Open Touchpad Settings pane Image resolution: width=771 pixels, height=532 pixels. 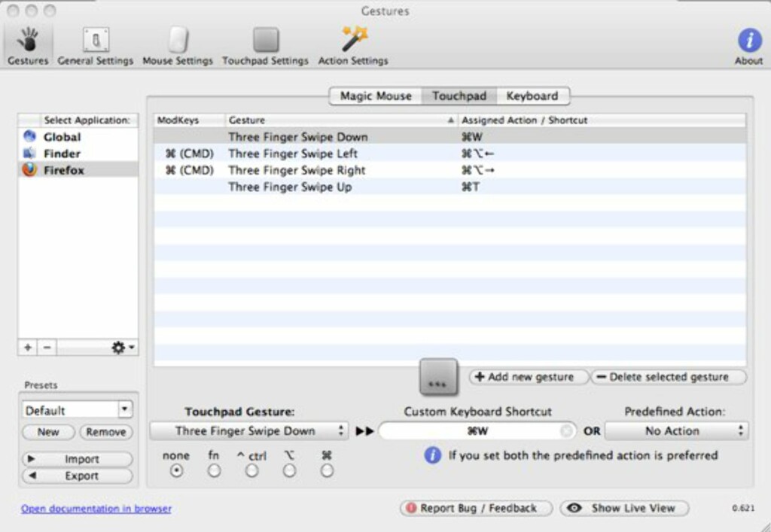point(266,46)
